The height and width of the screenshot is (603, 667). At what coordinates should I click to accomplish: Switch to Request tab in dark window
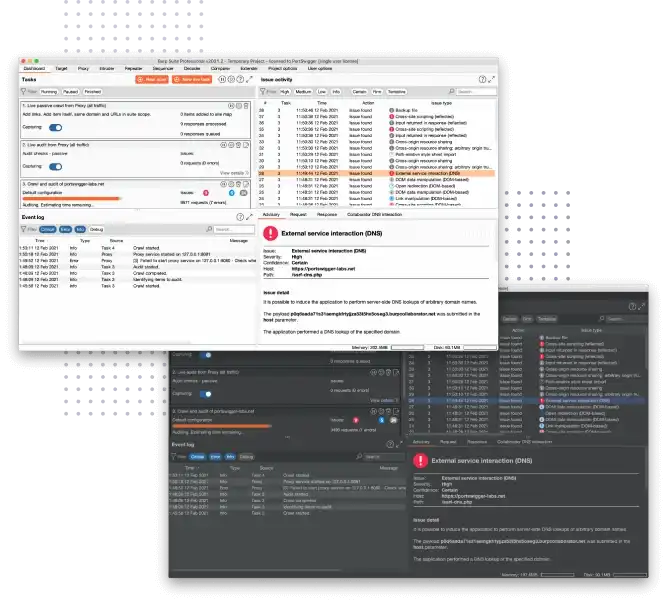[448, 442]
